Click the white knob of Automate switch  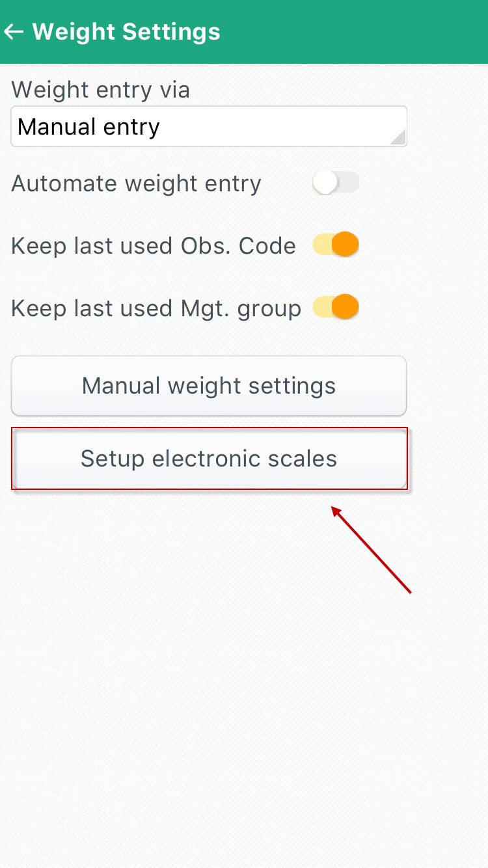[325, 183]
